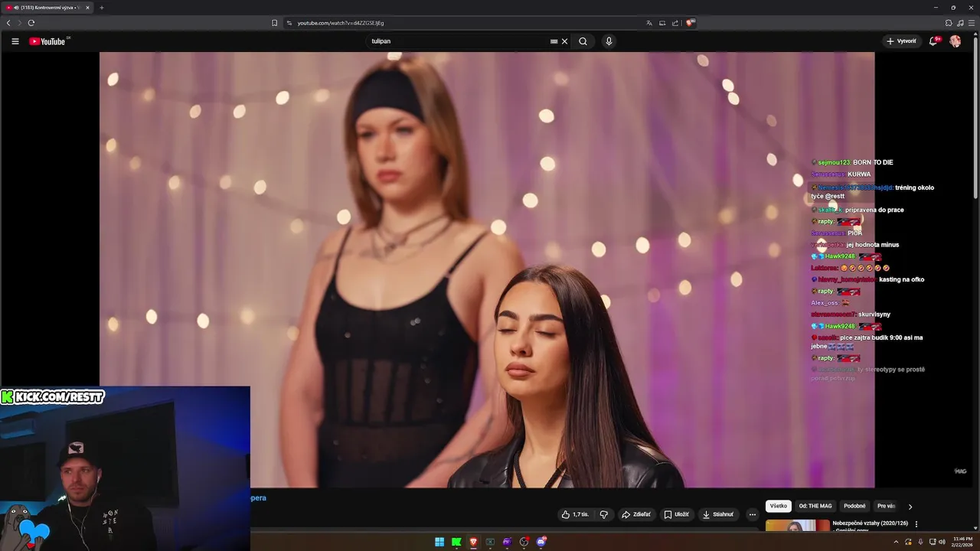Click the browser back arrow
The image size is (980, 551).
pos(8,23)
